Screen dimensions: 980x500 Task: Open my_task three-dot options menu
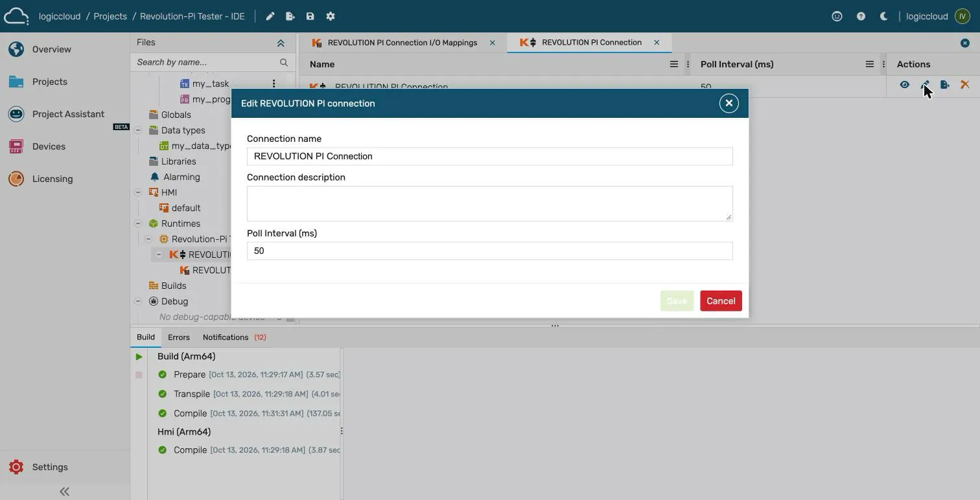pyautogui.click(x=274, y=84)
